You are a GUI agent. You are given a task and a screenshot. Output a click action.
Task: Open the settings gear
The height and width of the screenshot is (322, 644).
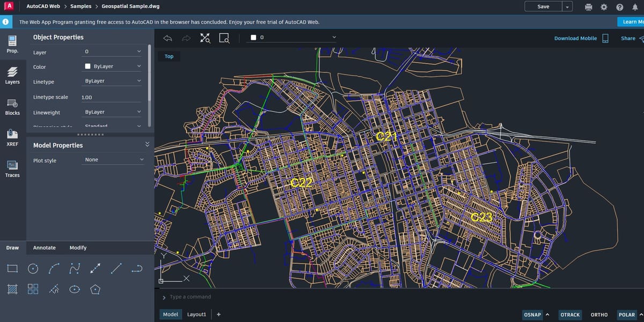coord(604,7)
